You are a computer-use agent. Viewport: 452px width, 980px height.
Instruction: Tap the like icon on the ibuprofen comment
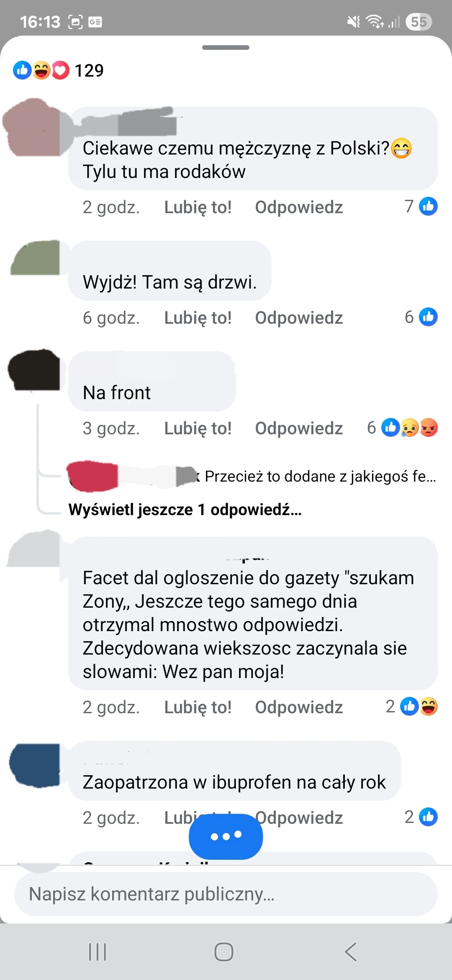428,817
